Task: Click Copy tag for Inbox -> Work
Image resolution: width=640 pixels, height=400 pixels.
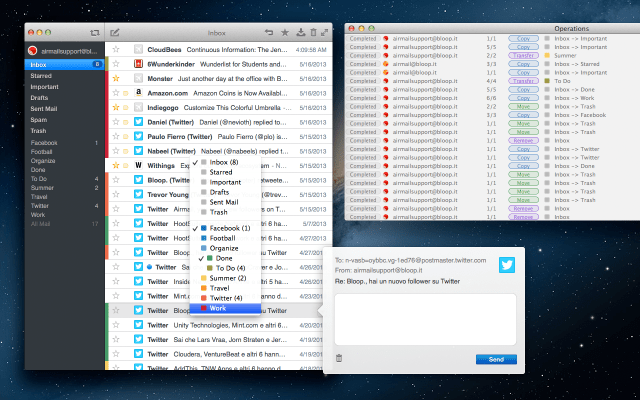Action: 523,98
